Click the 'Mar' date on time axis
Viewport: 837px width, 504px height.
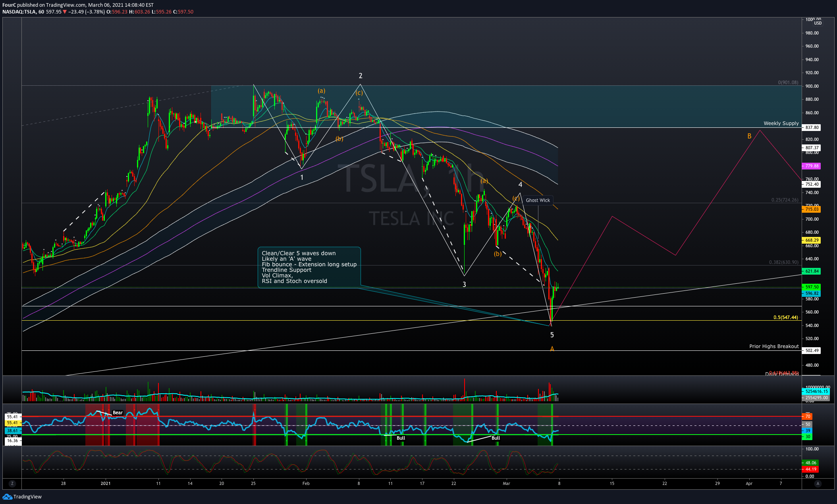point(506,483)
